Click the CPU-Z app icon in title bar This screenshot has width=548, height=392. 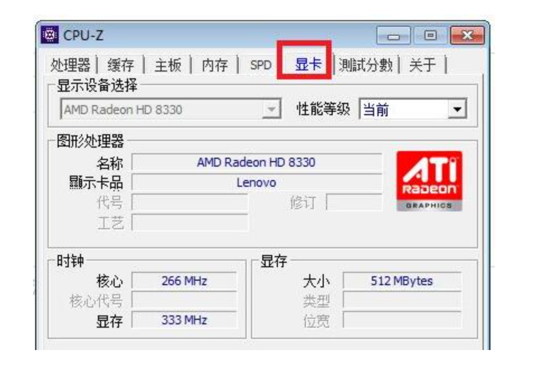pyautogui.click(x=50, y=37)
